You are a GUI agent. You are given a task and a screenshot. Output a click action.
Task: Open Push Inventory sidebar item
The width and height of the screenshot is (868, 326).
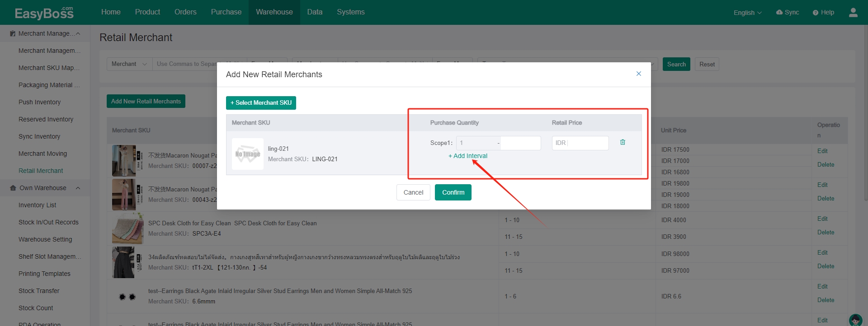(39, 102)
